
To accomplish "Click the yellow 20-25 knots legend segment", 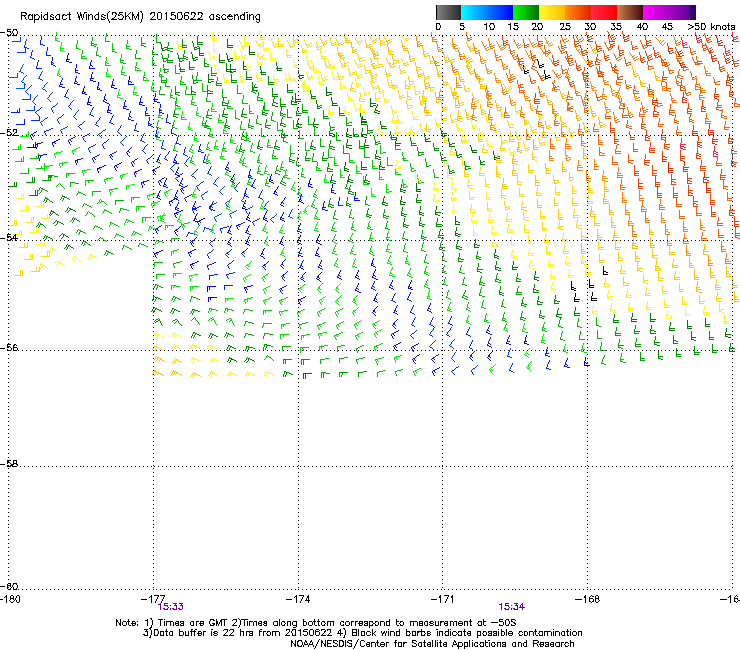I will click(552, 12).
